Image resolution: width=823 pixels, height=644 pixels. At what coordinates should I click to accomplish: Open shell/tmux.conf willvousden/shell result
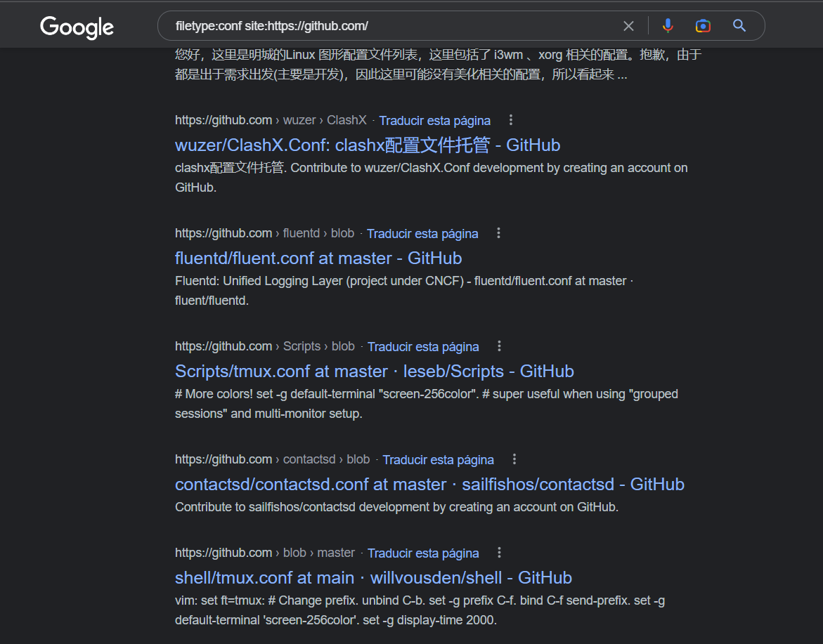point(373,577)
